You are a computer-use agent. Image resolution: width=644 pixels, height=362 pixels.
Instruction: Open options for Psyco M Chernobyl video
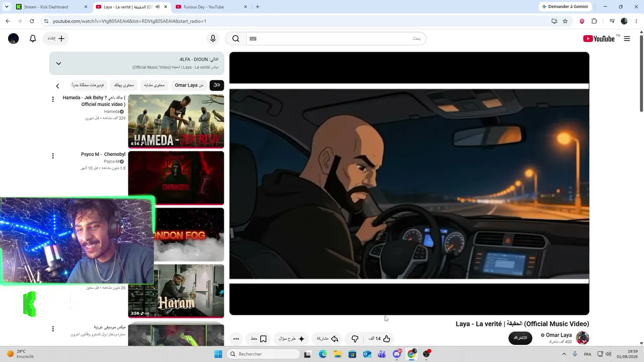pos(53,156)
